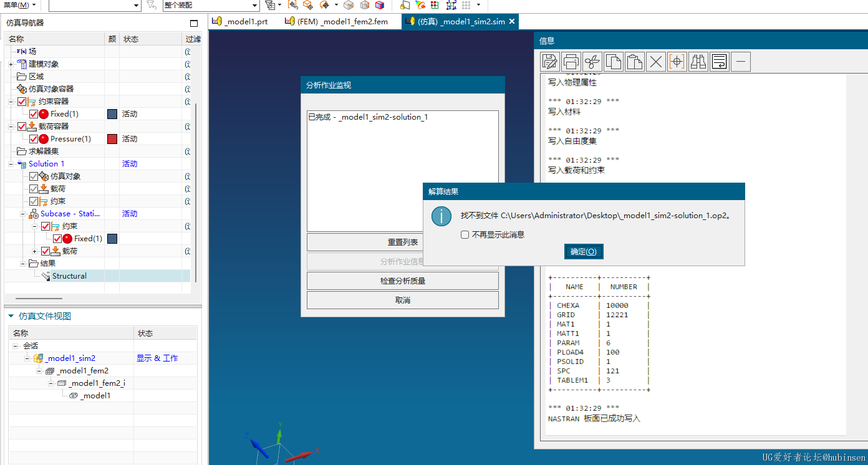This screenshot has width=868, height=465.
Task: Click the grey grid icon in top toolbar
Action: click(x=466, y=5)
